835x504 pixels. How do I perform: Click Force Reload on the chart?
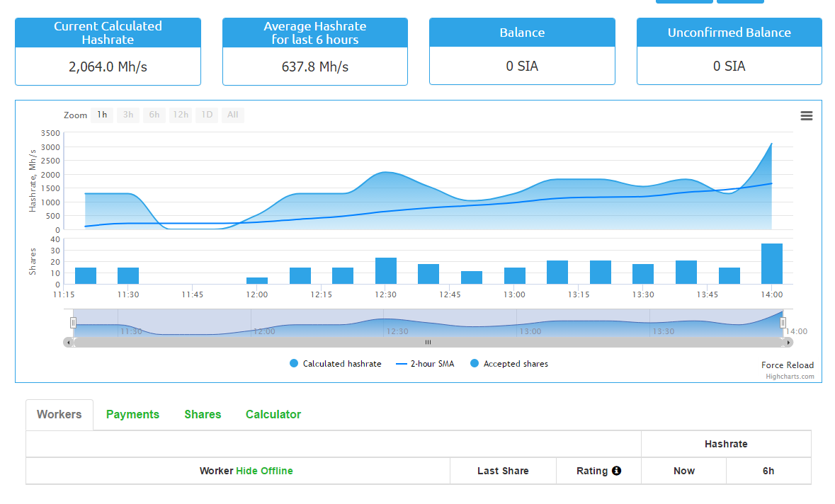[788, 365]
